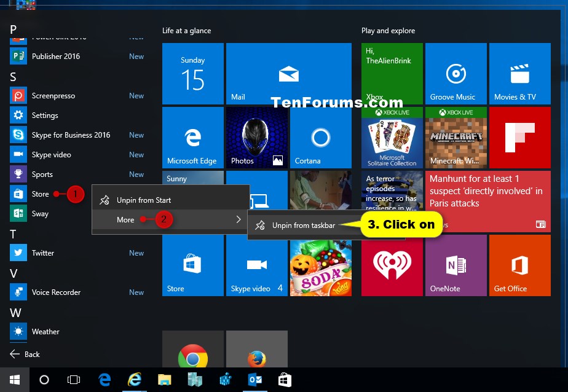Image resolution: width=568 pixels, height=392 pixels.
Task: Open Voice Recorder from the app list
Action: (x=55, y=292)
